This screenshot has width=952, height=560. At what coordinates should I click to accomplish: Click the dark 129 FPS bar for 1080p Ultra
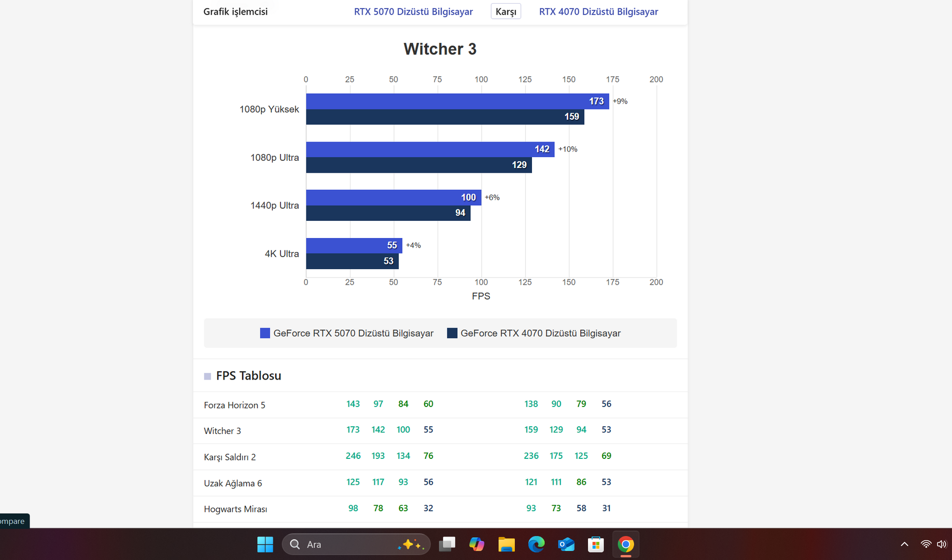coord(419,165)
